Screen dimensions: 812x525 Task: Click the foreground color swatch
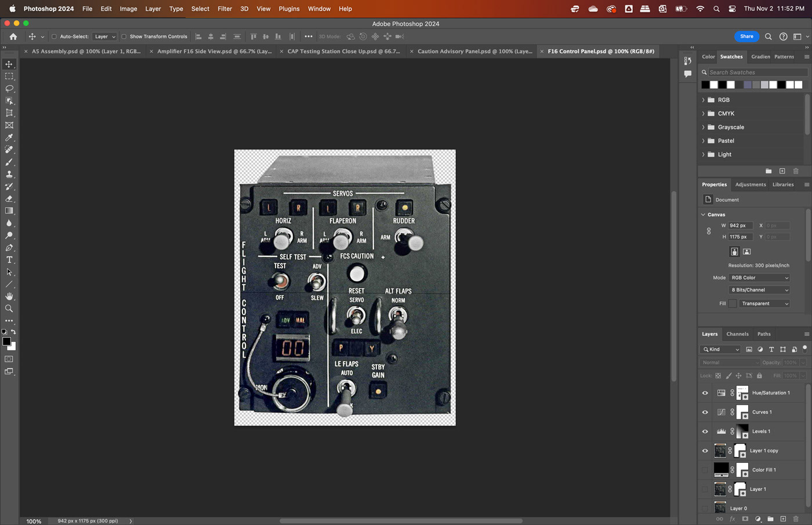coord(6,342)
